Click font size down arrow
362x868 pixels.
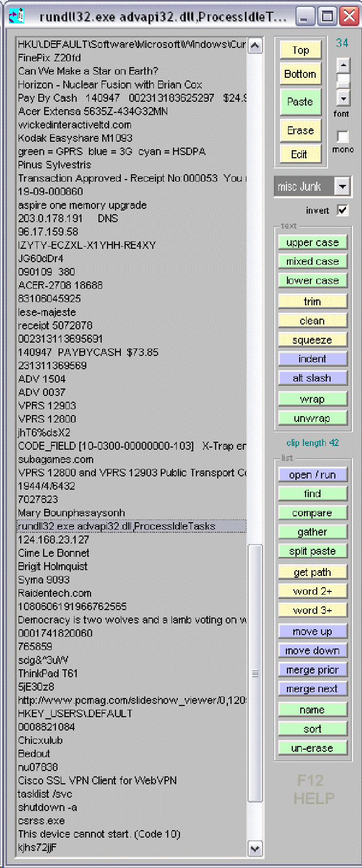coord(343,99)
